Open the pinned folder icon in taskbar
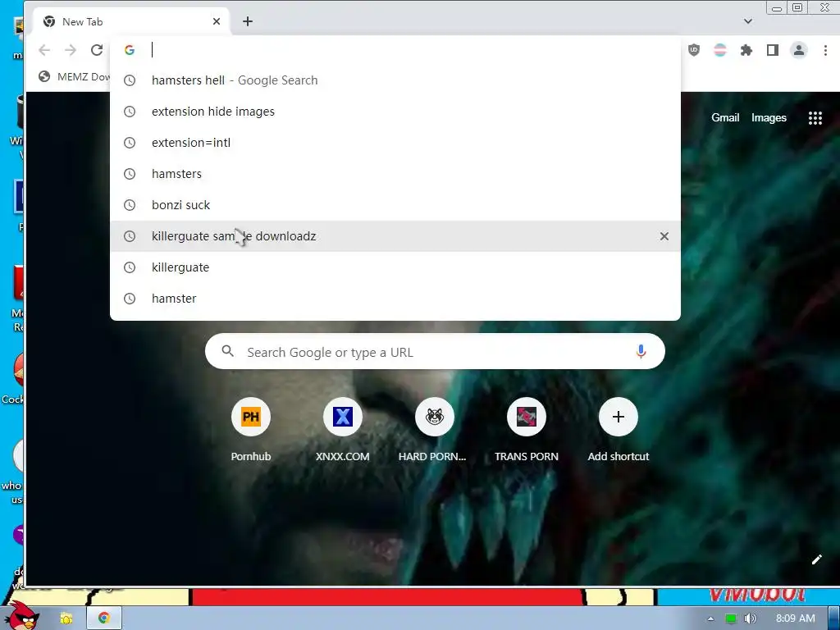 (x=66, y=619)
